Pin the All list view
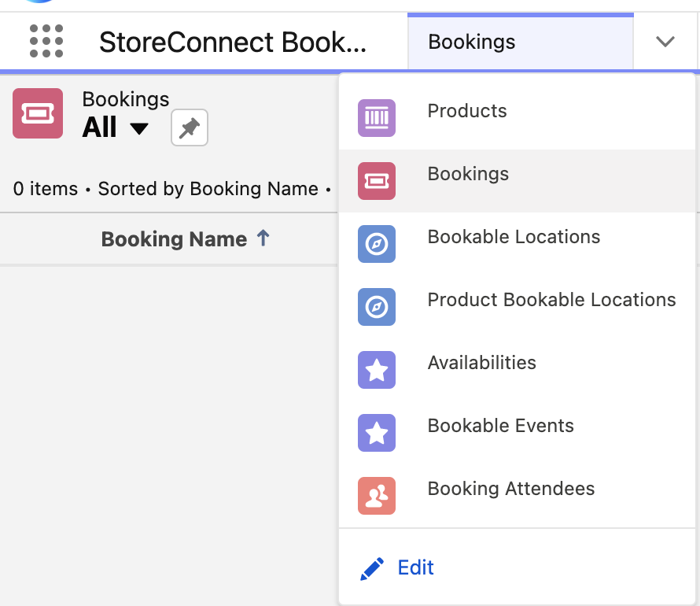Screen dimensions: 700x606 (190, 127)
